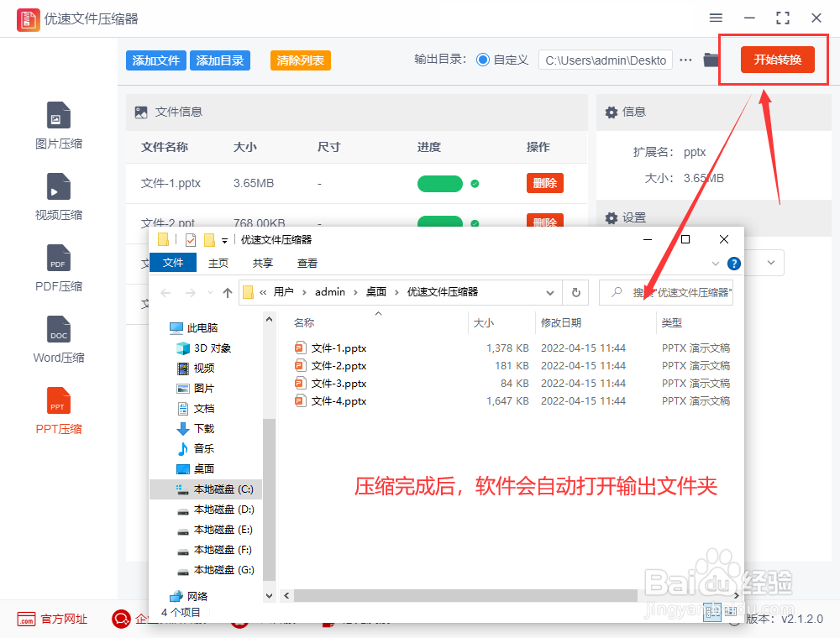This screenshot has height=638, width=840.
Task: Open the 视频压缩 video compression tool
Action: coord(59,197)
